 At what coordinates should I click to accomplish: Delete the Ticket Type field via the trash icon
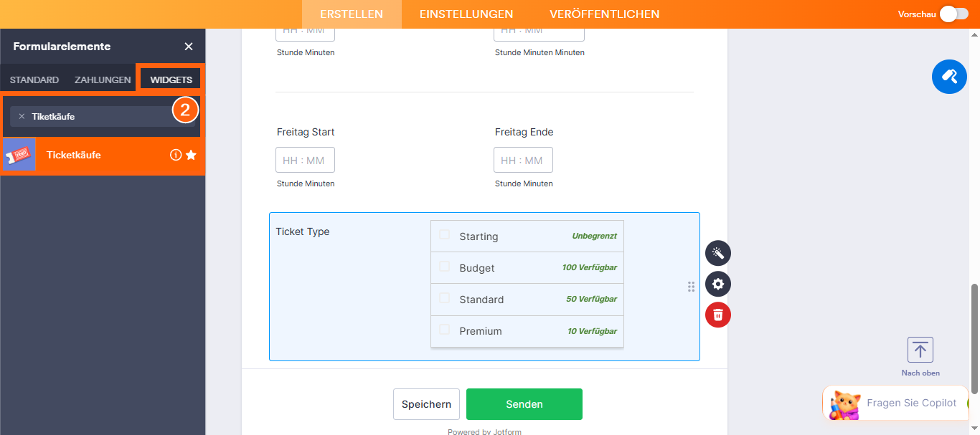pos(718,315)
